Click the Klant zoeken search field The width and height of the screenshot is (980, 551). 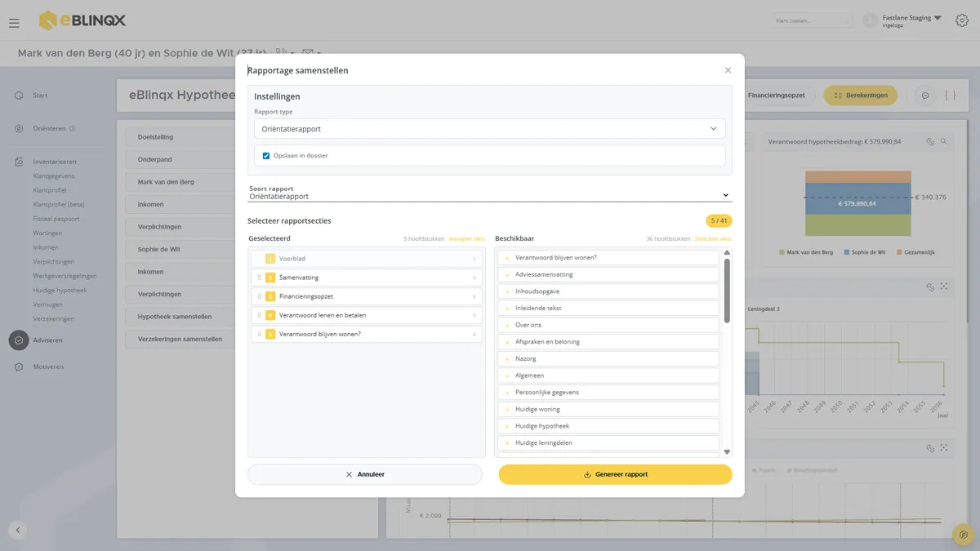(x=813, y=20)
